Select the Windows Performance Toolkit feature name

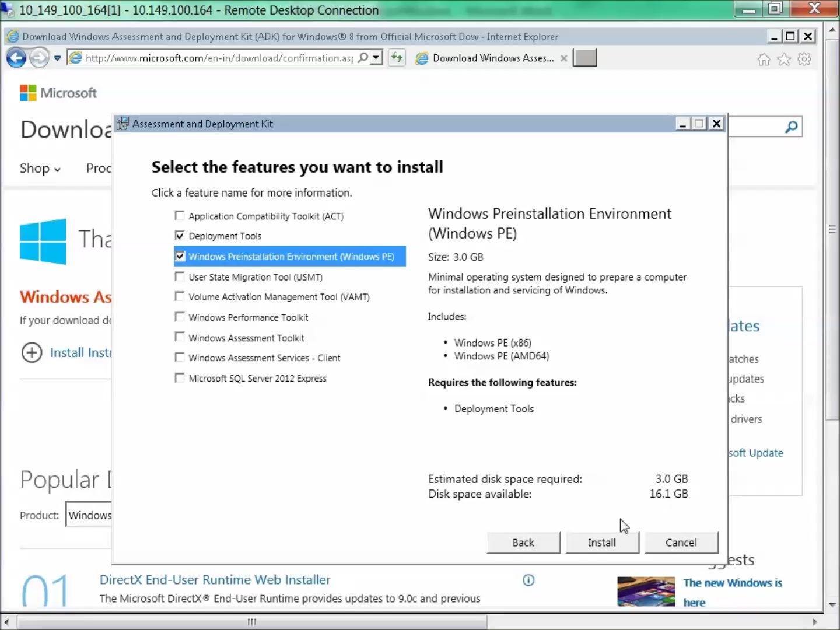pos(249,317)
